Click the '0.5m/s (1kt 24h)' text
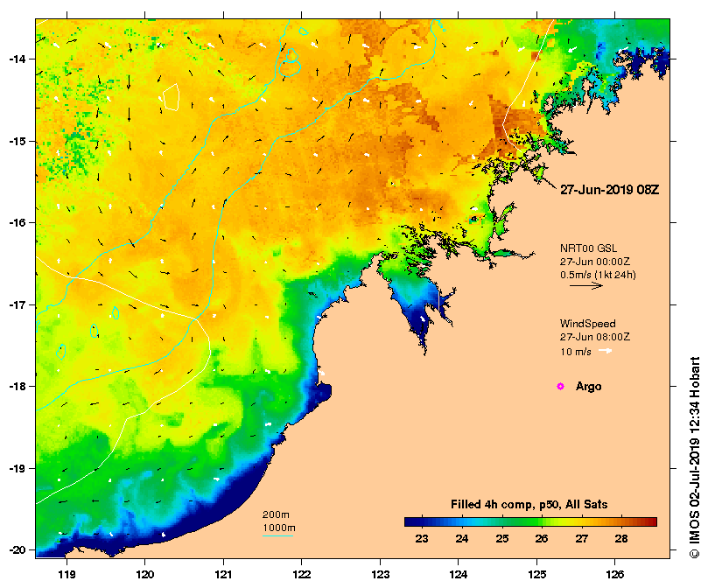The width and height of the screenshot is (708, 588). coord(598,275)
